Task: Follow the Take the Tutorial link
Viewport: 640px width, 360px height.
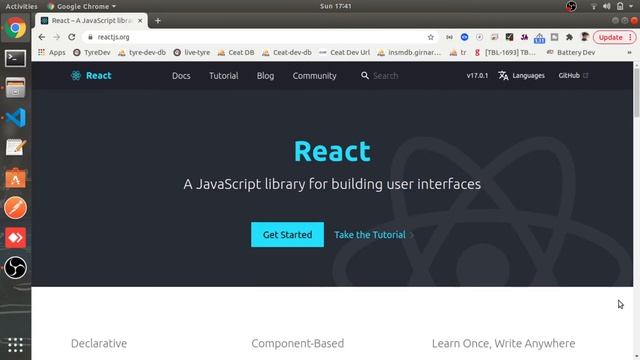Action: (374, 235)
